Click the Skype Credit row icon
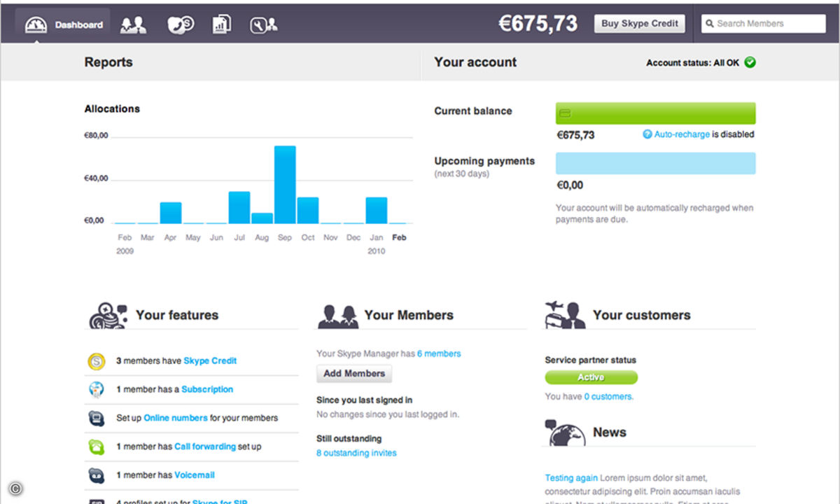 coord(96,361)
